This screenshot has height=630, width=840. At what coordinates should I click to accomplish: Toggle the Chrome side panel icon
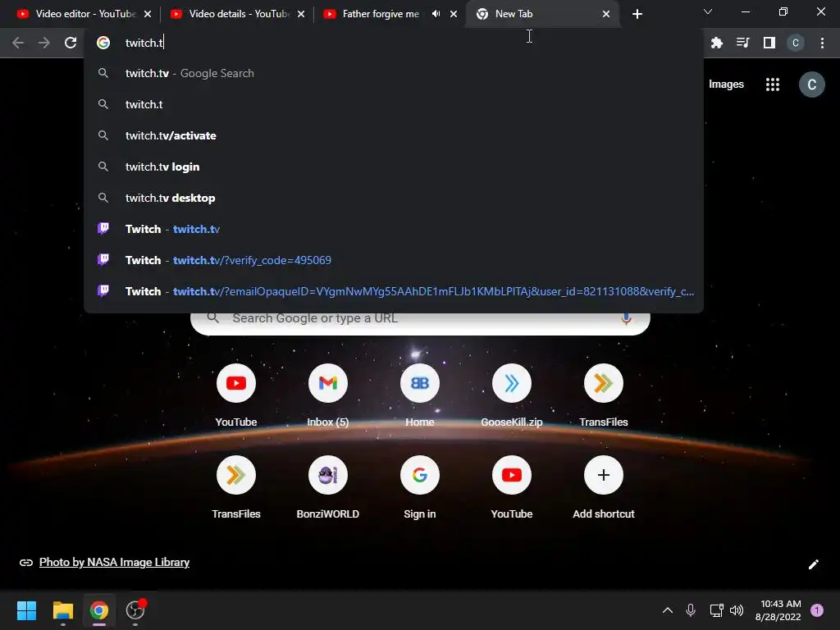tap(769, 43)
